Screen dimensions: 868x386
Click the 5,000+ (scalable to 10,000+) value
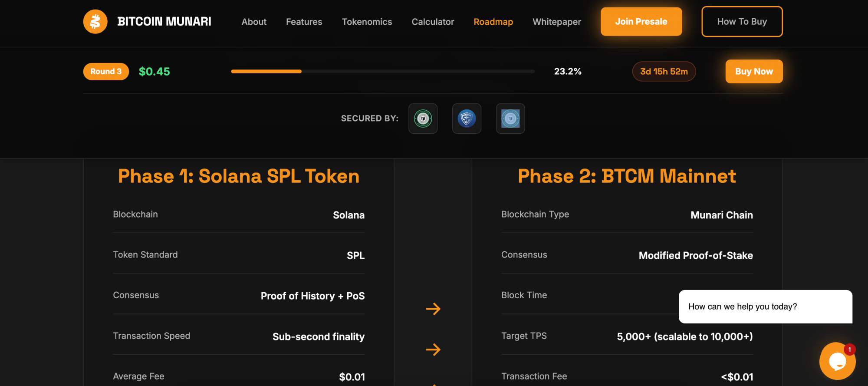tap(685, 337)
